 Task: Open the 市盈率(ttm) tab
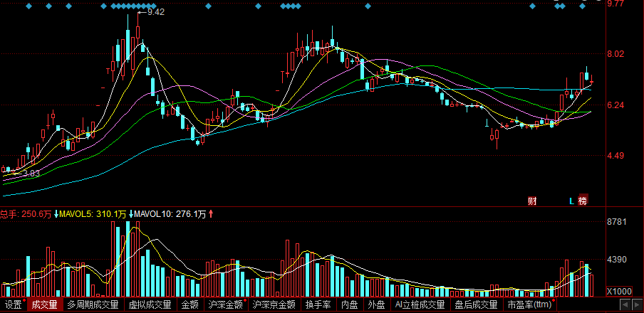point(530,304)
